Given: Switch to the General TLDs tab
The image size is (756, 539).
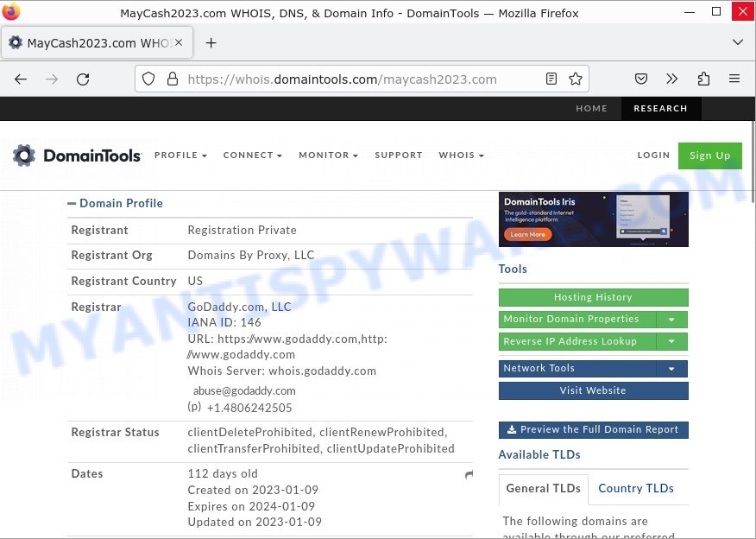Looking at the screenshot, I should 544,489.
